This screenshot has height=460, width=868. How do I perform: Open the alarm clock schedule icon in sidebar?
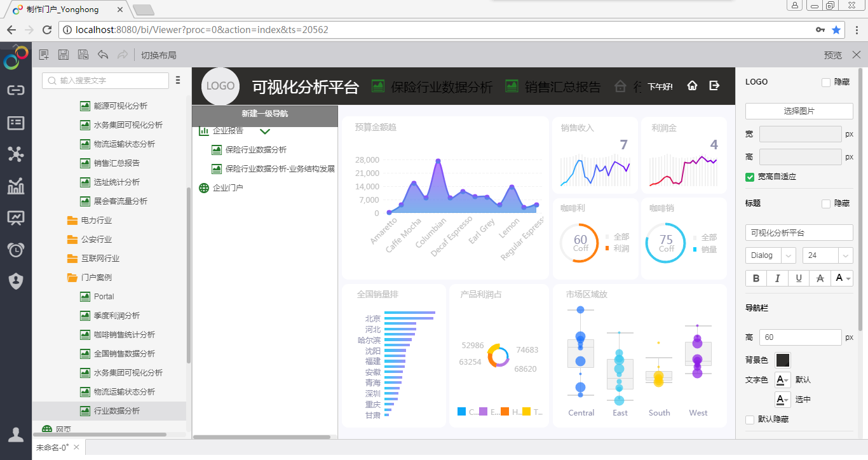pyautogui.click(x=16, y=249)
